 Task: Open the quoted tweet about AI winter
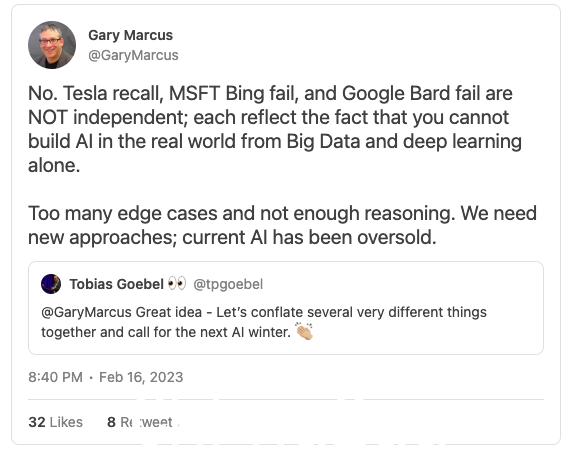click(x=286, y=308)
